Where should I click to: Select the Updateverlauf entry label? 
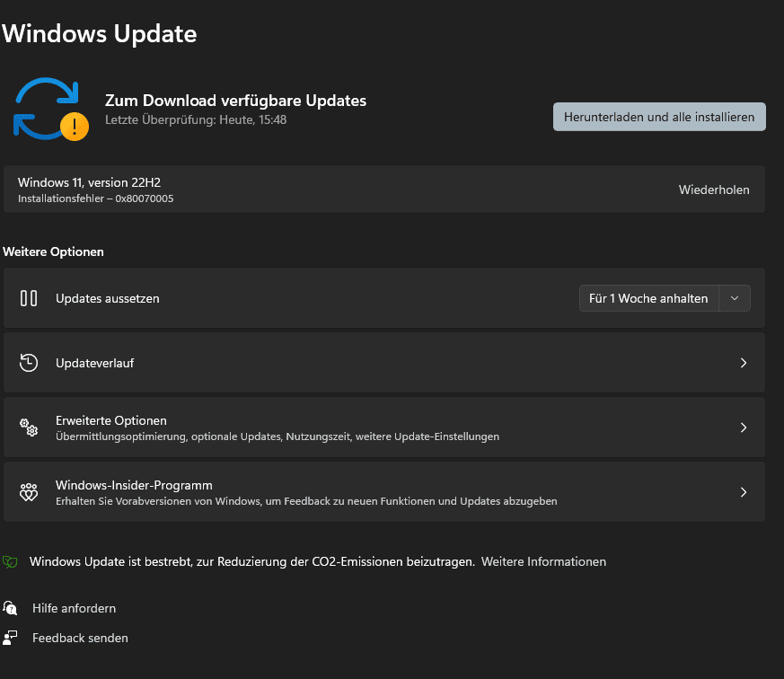pyautogui.click(x=94, y=363)
